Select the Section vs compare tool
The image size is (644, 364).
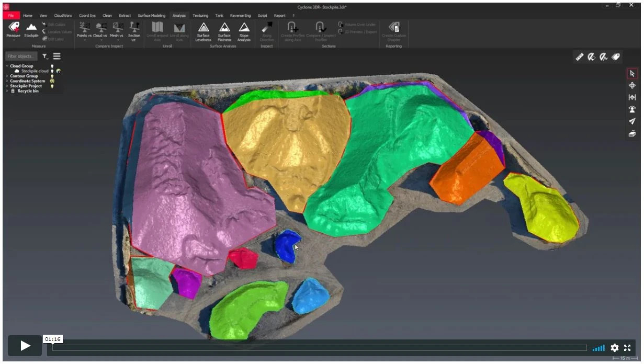tap(134, 31)
